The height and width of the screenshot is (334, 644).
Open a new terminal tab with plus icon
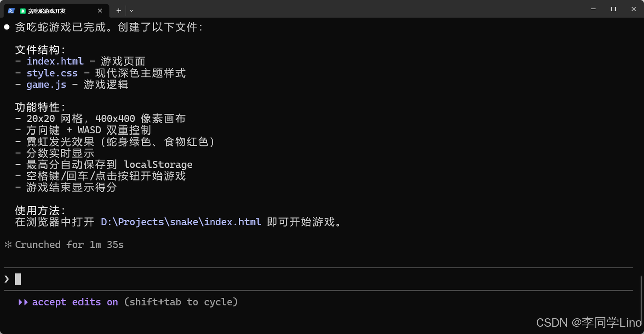119,10
